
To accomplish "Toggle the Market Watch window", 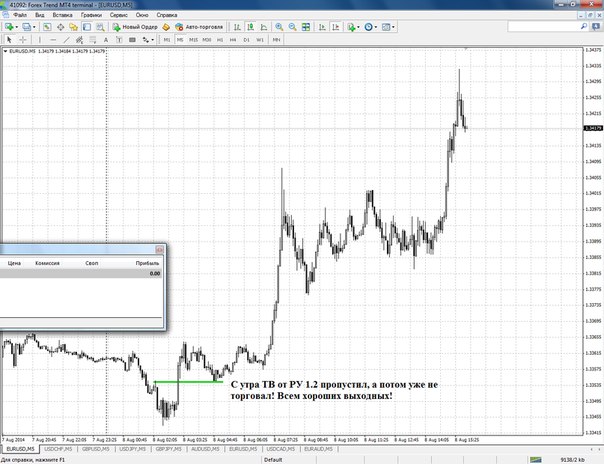I will pos(47,27).
